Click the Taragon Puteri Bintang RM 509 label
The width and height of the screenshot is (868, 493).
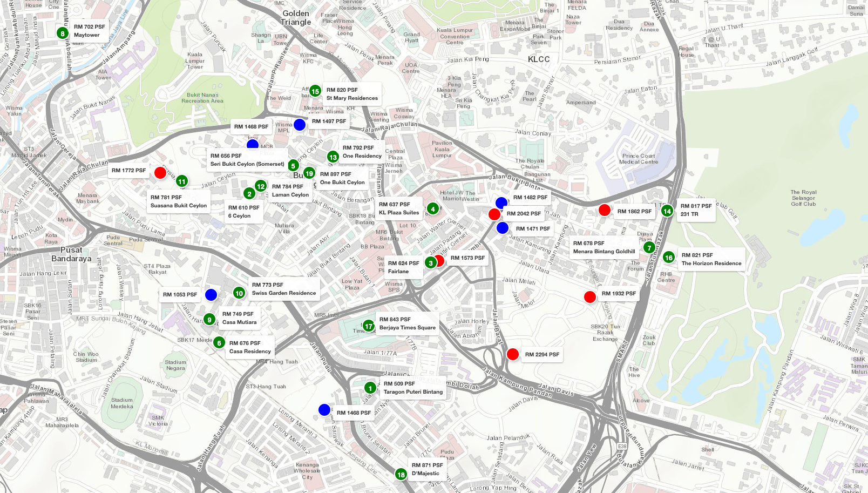[x=413, y=388]
